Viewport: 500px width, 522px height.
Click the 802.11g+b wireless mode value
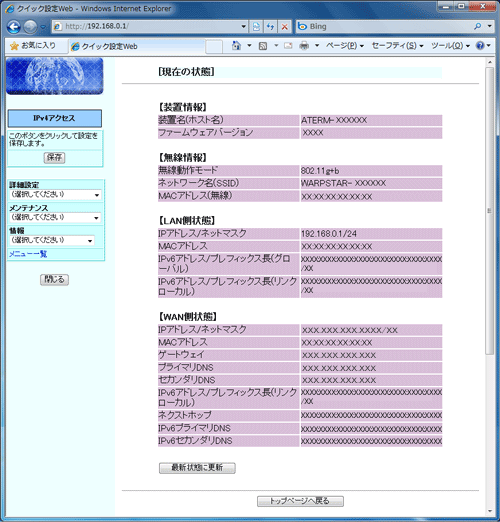[x=320, y=171]
